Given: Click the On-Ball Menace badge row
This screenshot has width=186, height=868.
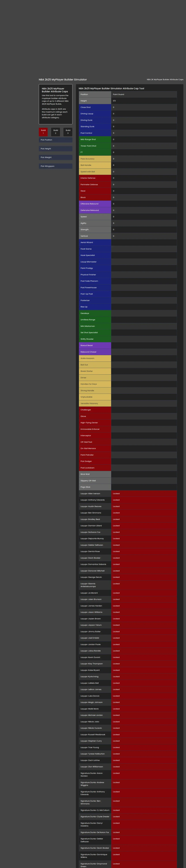Looking at the screenshot, I should [128, 449].
